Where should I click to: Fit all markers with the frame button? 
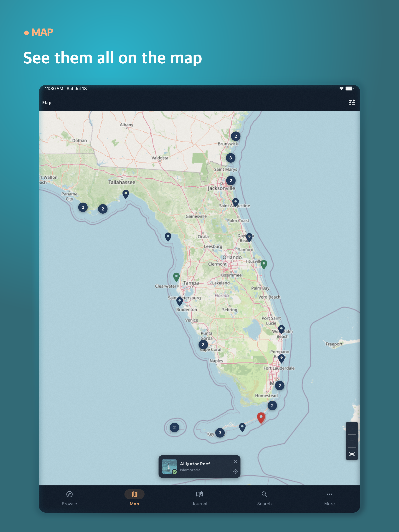click(352, 454)
